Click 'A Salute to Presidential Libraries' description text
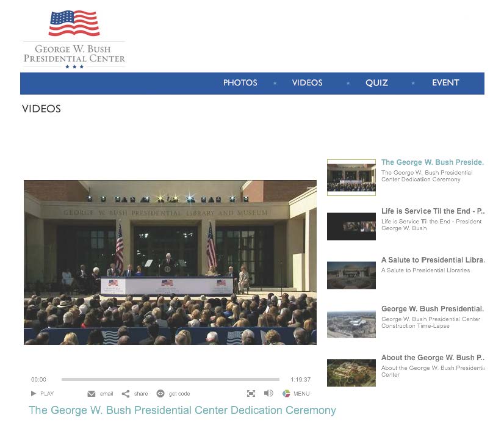The height and width of the screenshot is (442, 504). (x=425, y=270)
